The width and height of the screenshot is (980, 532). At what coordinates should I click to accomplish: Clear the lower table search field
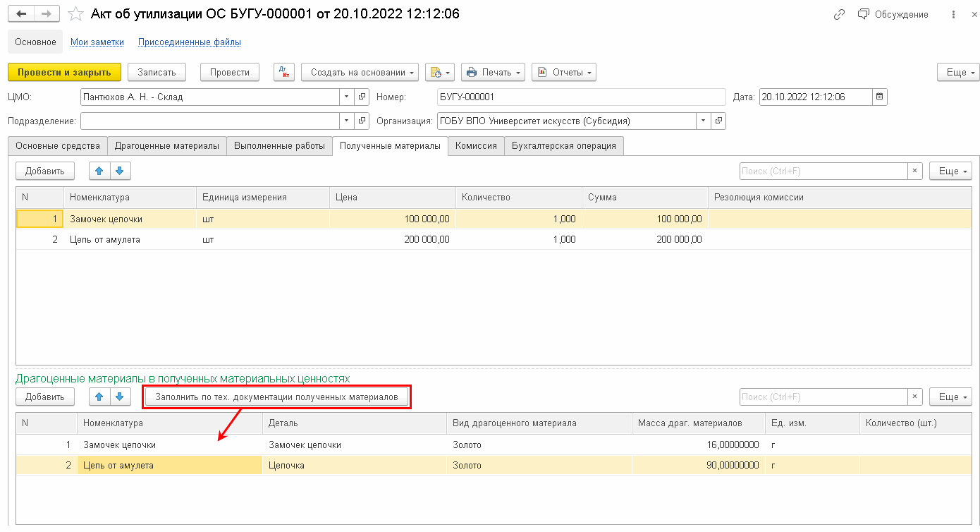pos(914,397)
